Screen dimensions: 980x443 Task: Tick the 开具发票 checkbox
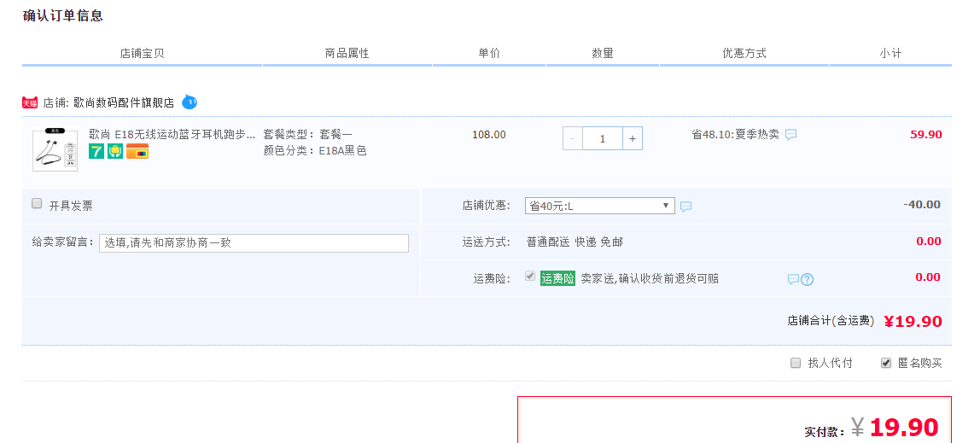[x=37, y=204]
